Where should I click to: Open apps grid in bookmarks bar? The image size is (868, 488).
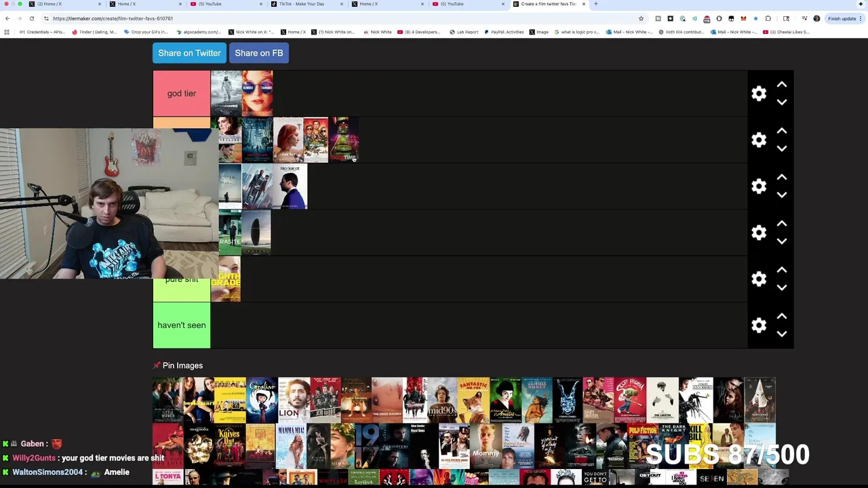pyautogui.click(x=7, y=32)
